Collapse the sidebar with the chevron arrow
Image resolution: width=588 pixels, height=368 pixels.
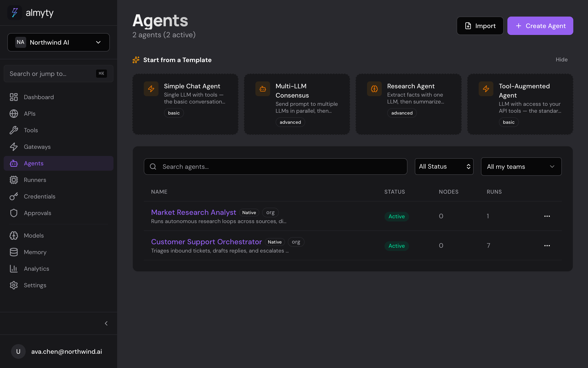point(106,323)
